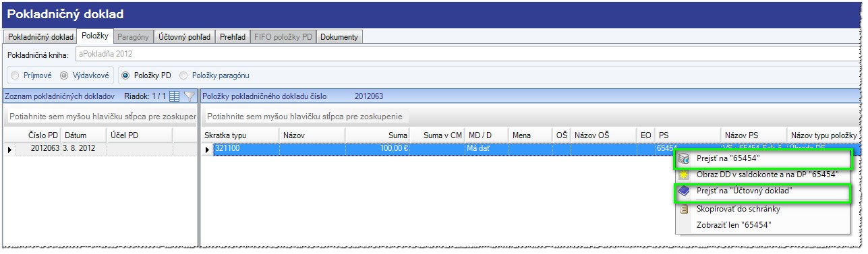This screenshot has width=868, height=254.
Task: Sort by the Skratka typu column header
Action: [x=241, y=135]
